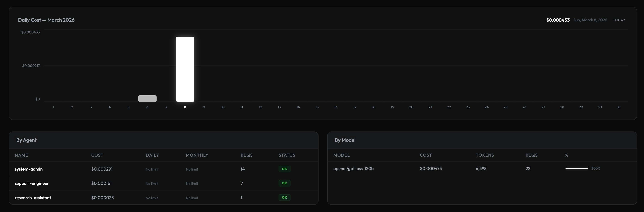
Task: Click the Daily Cost — March 2026 title
Action: [x=46, y=20]
